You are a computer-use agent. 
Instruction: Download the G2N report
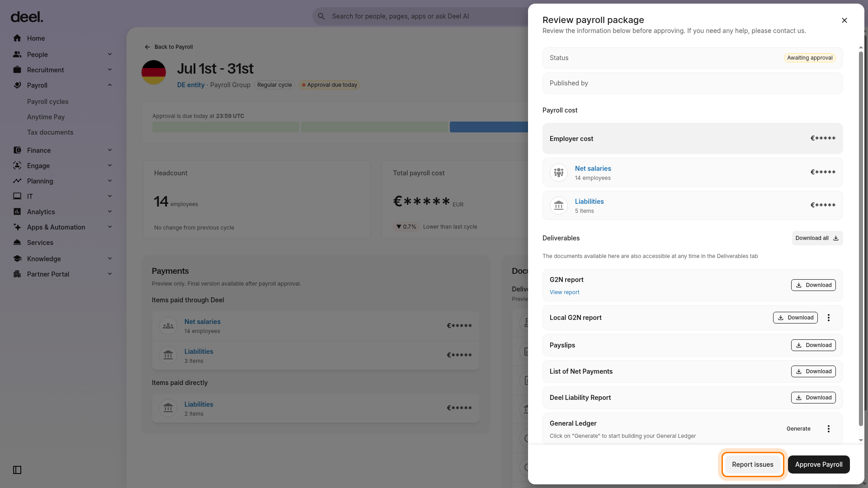coord(813,285)
